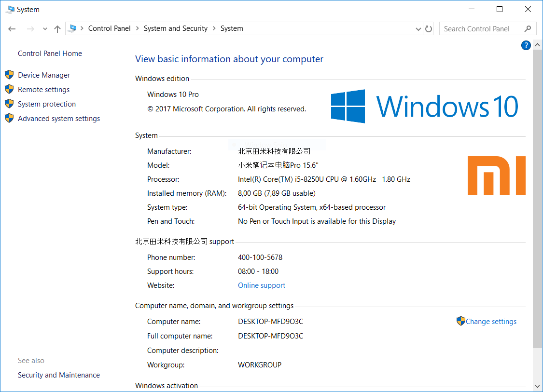Select the System breadcrumb
Image resolution: width=543 pixels, height=392 pixels.
click(232, 28)
